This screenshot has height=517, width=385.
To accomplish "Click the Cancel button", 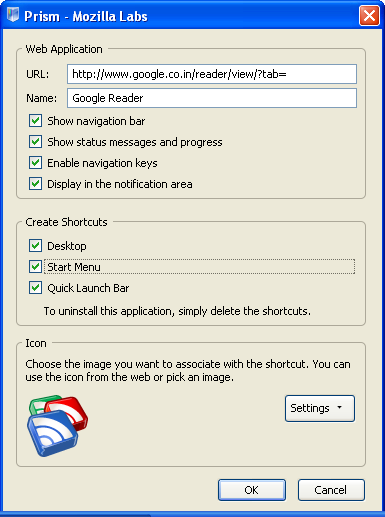I will pos(331,490).
